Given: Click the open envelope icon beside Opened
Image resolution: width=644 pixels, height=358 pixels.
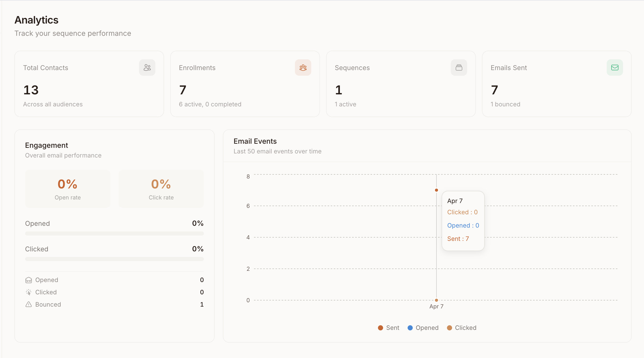Looking at the screenshot, I should coord(29,280).
